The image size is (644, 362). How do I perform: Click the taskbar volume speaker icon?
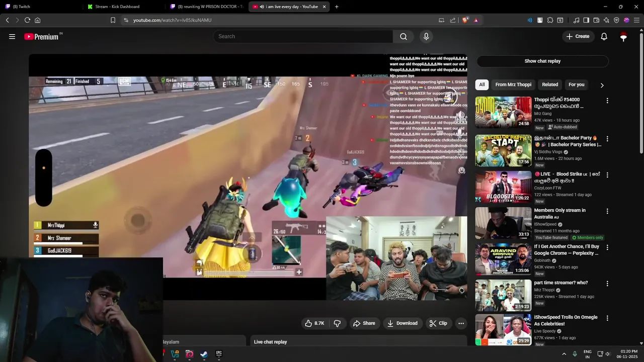(x=607, y=354)
